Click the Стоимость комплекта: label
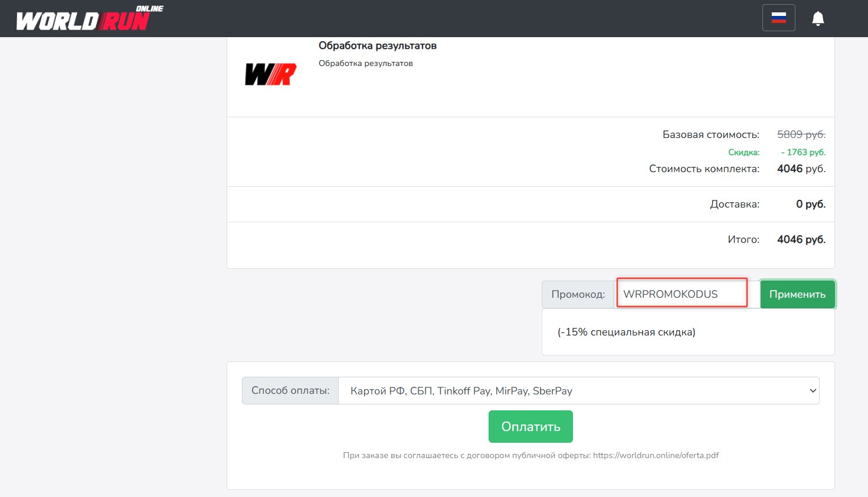 pos(705,169)
